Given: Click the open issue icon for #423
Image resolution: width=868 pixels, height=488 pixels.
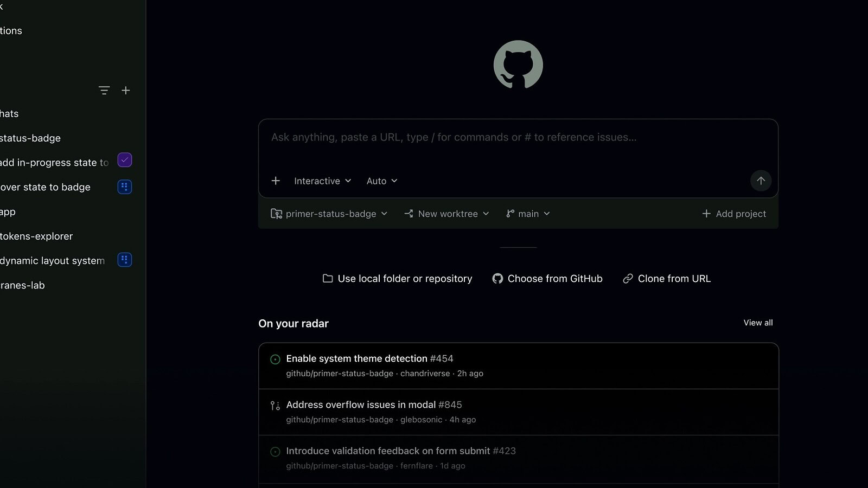Looking at the screenshot, I should click(x=275, y=452).
